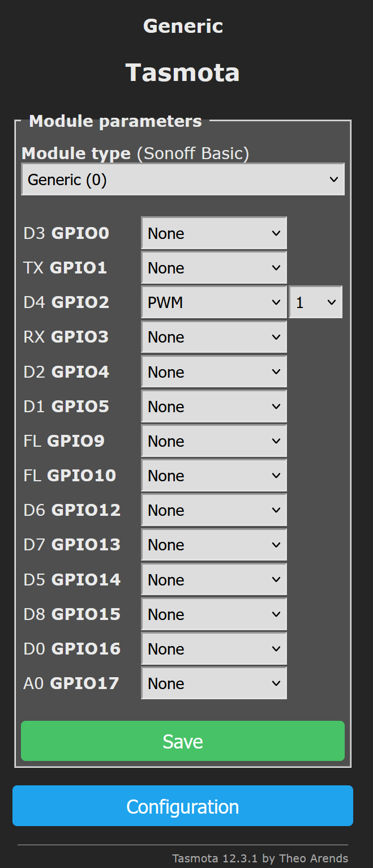Click the Tasmota 12.3.1 footer link

[260, 858]
